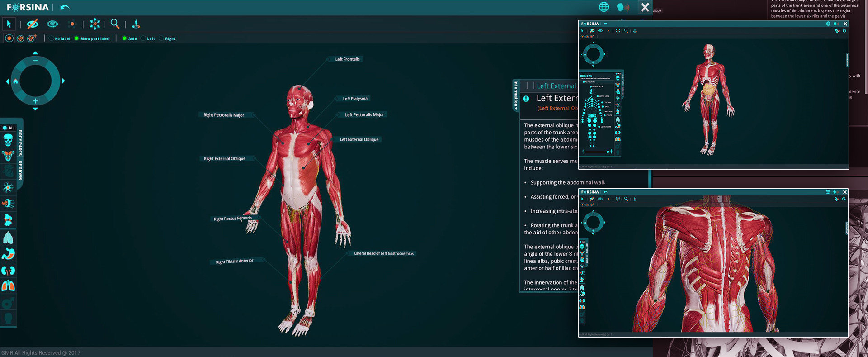Click the Left Pectoralis Major label
868x357 pixels.
click(364, 115)
